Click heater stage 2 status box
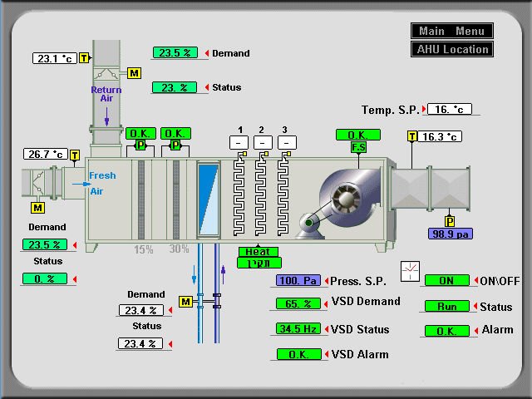Image resolution: width=532 pixels, height=399 pixels. [263, 143]
